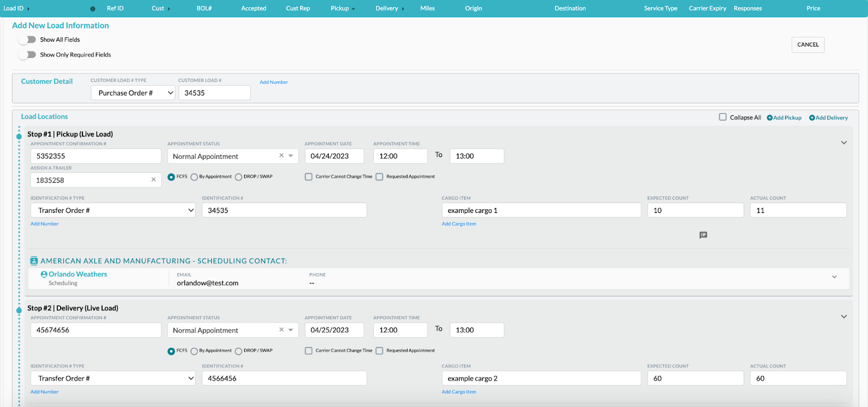Select DROP / SWAP radio in Stop #2

point(239,351)
